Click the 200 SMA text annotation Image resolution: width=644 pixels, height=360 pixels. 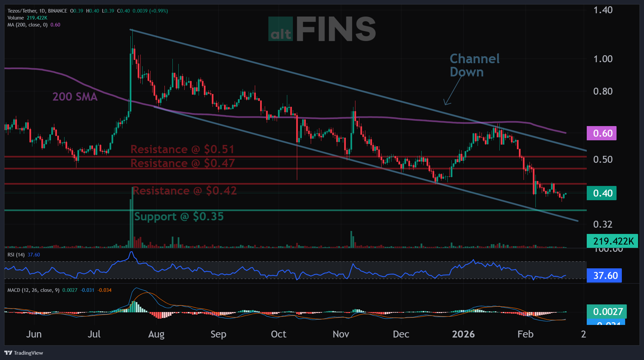pos(75,97)
